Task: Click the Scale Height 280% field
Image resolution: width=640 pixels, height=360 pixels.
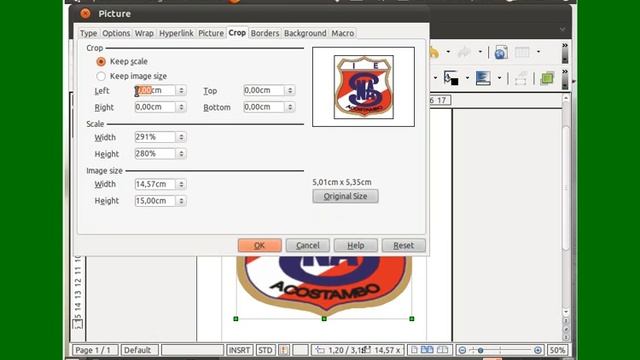Action: [155, 154]
